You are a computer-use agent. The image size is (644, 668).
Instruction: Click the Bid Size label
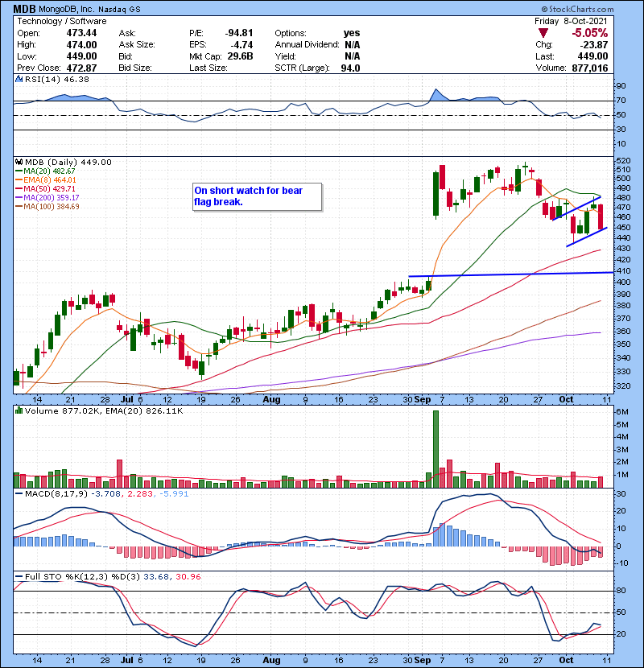coord(135,68)
